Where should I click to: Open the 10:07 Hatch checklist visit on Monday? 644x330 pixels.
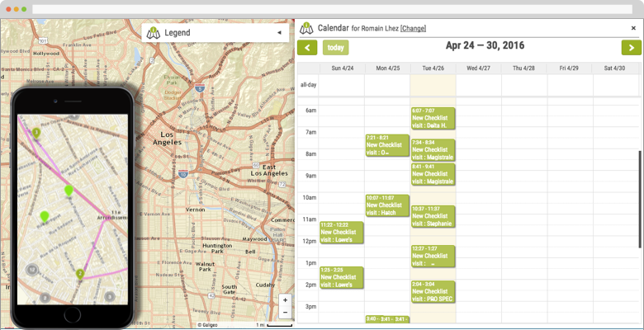coord(387,205)
